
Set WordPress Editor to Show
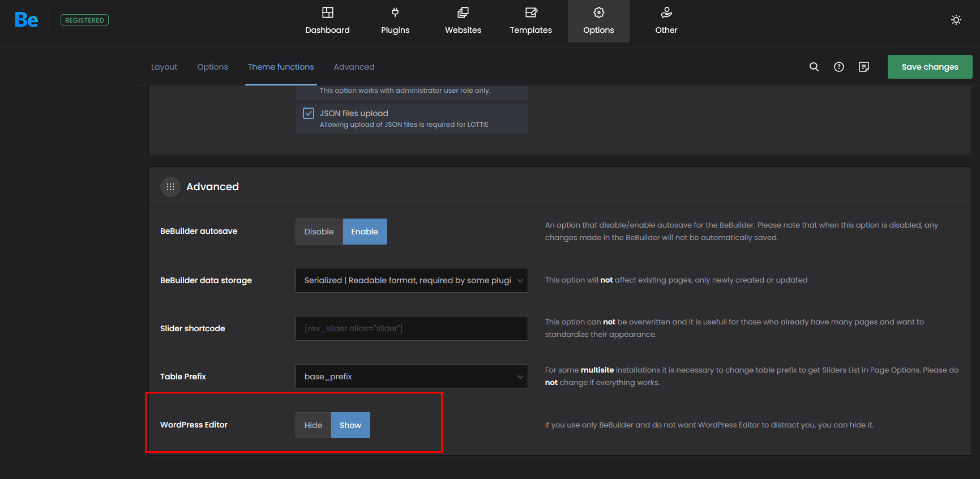pos(350,425)
